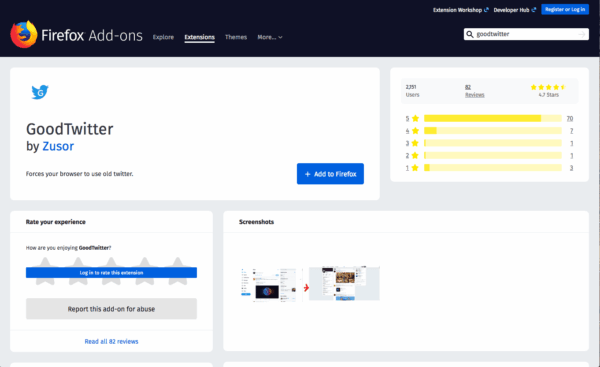Click the 2-star rating row star icon
Viewport: 600px width, 367px height.
(x=416, y=155)
